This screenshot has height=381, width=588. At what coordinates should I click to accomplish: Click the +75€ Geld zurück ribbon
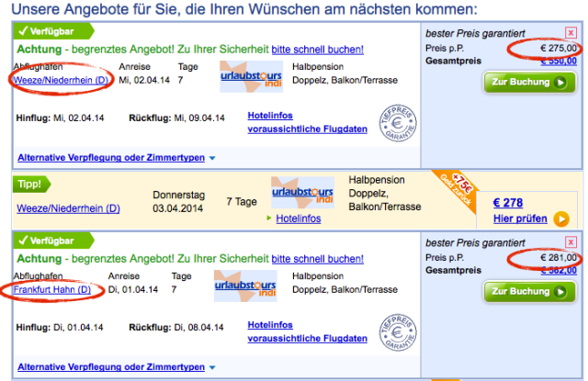point(457,188)
